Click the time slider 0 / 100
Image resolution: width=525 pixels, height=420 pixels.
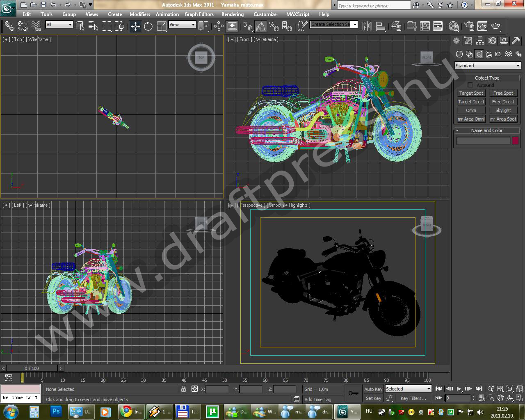(x=32, y=368)
